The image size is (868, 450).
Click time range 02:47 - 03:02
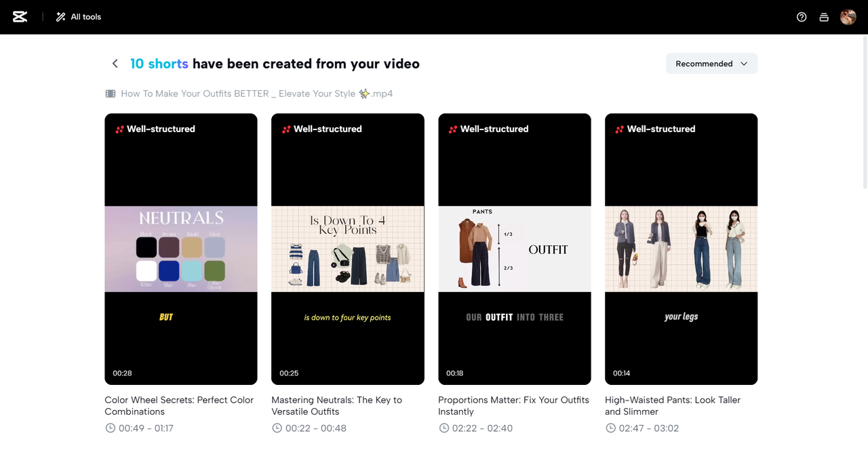coord(650,428)
